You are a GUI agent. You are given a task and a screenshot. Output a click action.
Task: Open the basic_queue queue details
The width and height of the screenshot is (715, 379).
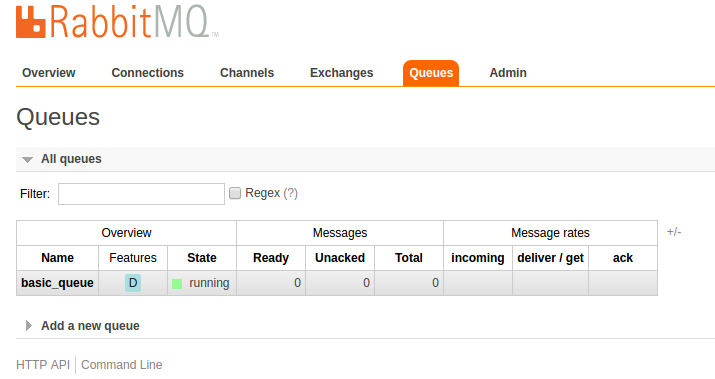tap(57, 283)
